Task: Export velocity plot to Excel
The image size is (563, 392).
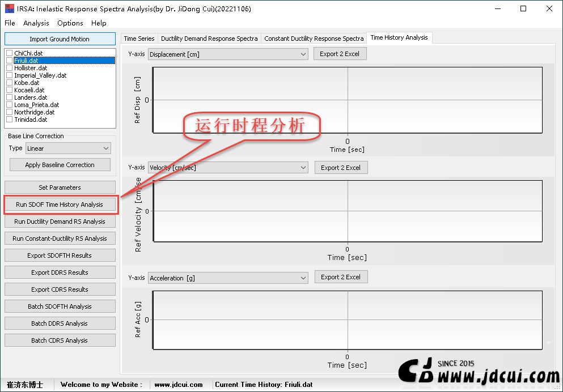Action: coord(341,168)
